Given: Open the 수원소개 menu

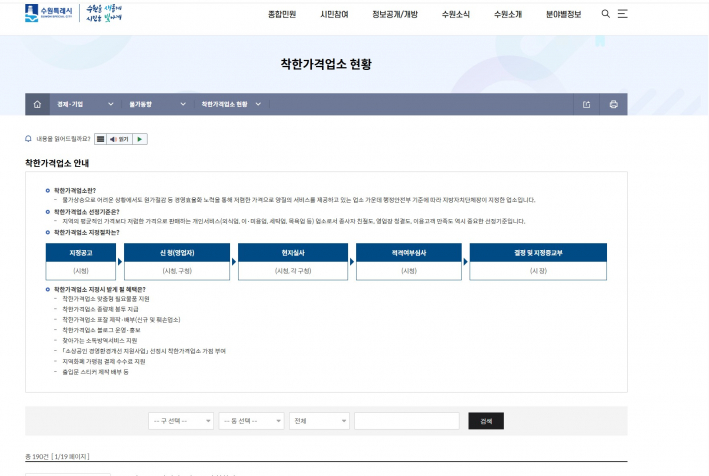Looking at the screenshot, I should (x=508, y=14).
